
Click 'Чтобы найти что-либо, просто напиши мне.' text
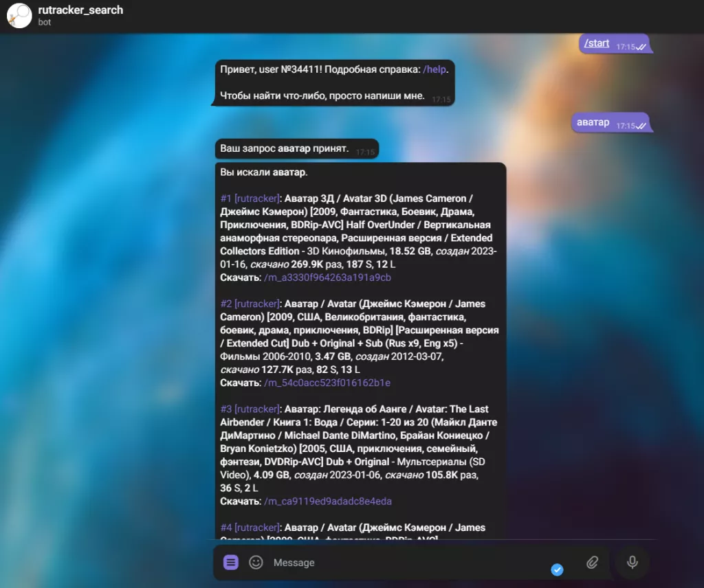322,95
